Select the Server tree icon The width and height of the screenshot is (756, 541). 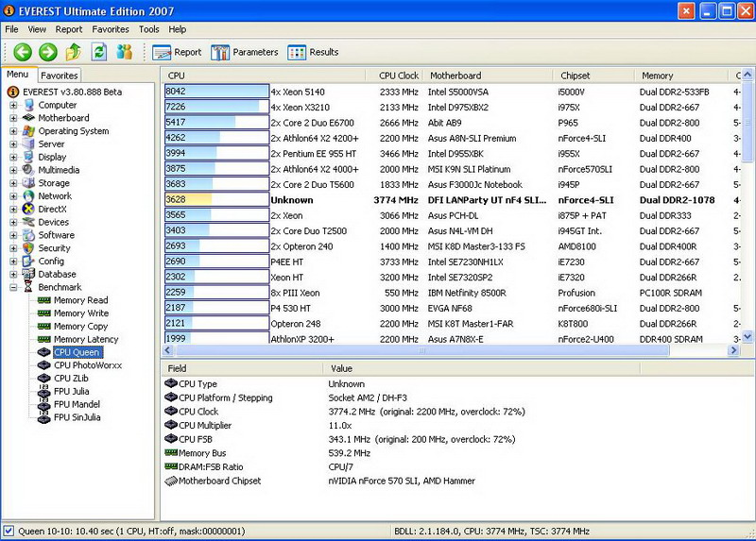pos(29,144)
